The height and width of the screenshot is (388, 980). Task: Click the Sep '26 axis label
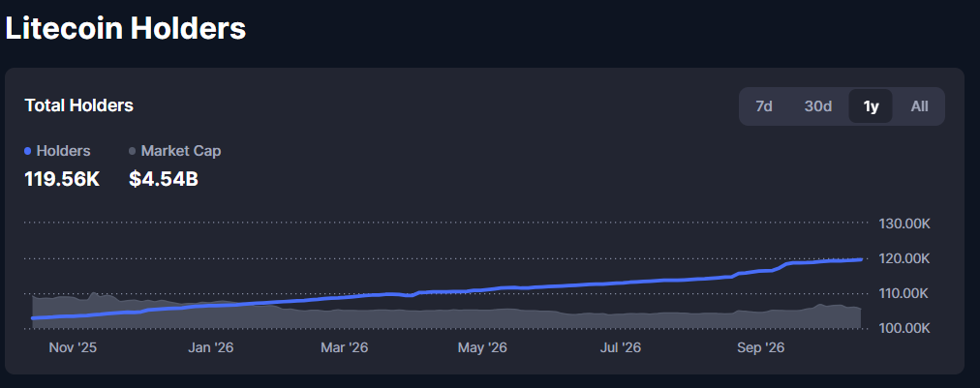(x=760, y=348)
